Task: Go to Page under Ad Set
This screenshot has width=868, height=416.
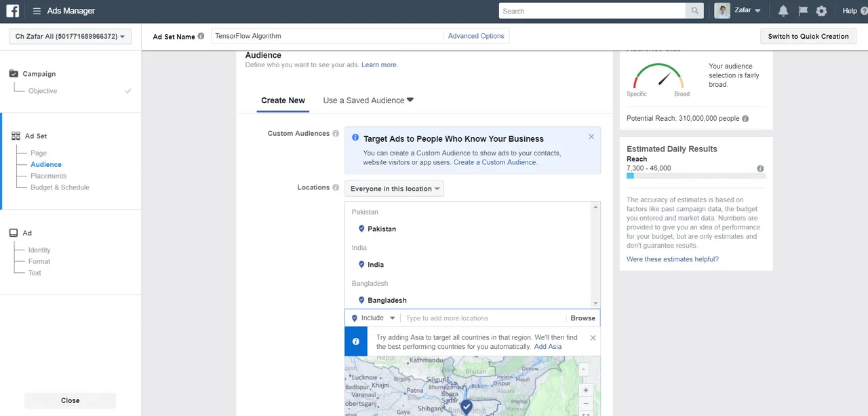Action: (x=39, y=153)
